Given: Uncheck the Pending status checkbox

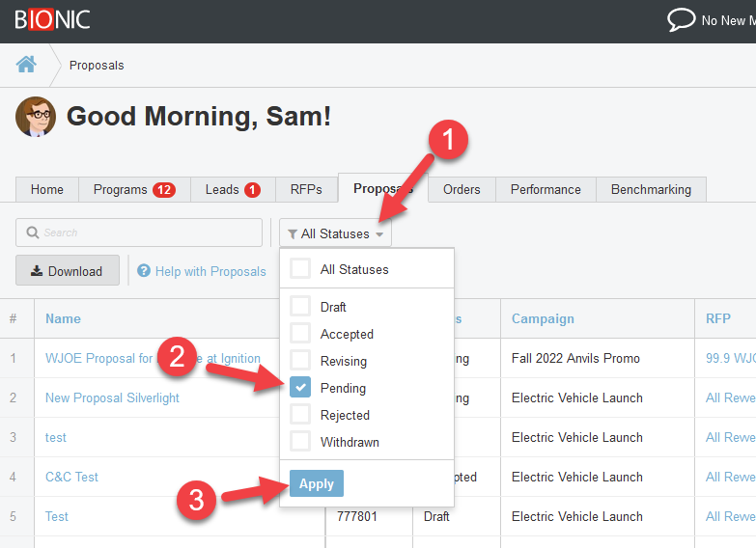Looking at the screenshot, I should point(300,388).
